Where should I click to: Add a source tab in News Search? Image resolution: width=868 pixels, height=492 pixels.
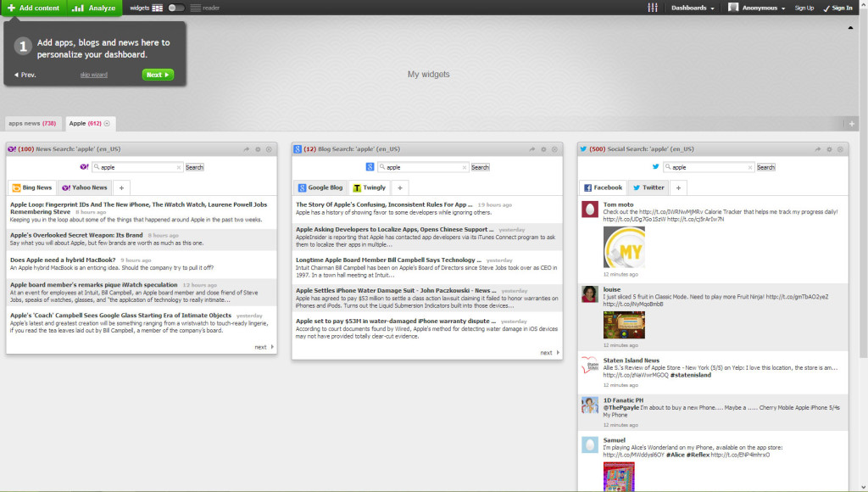point(122,187)
